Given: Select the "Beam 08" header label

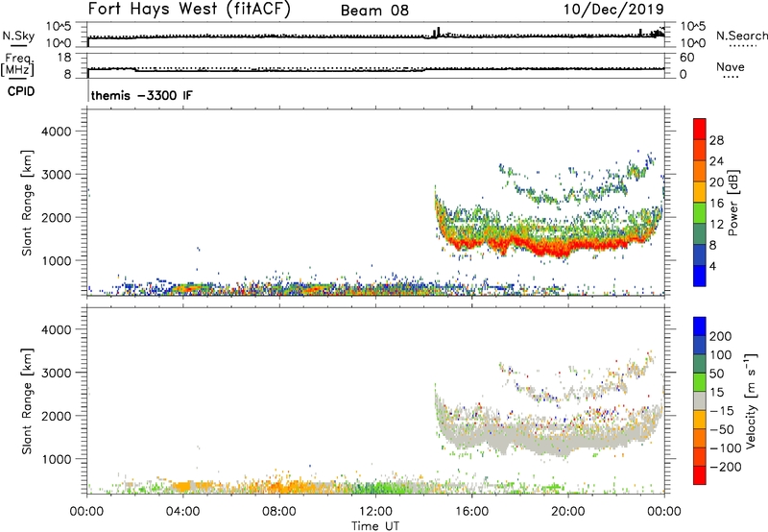Looking at the screenshot, I should click(374, 11).
